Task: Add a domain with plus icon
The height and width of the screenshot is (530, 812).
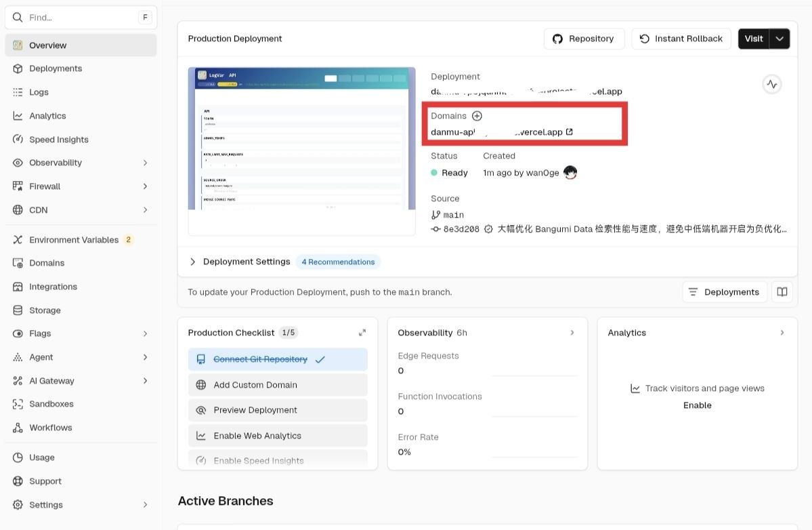Action: pyautogui.click(x=477, y=116)
